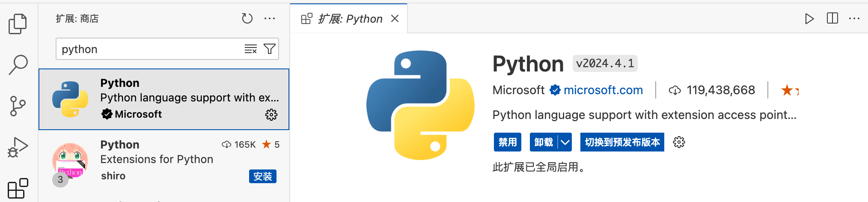Screen dimensions: 868x202
Task: Click the v2024.4.1 version badge
Action: pos(605,63)
